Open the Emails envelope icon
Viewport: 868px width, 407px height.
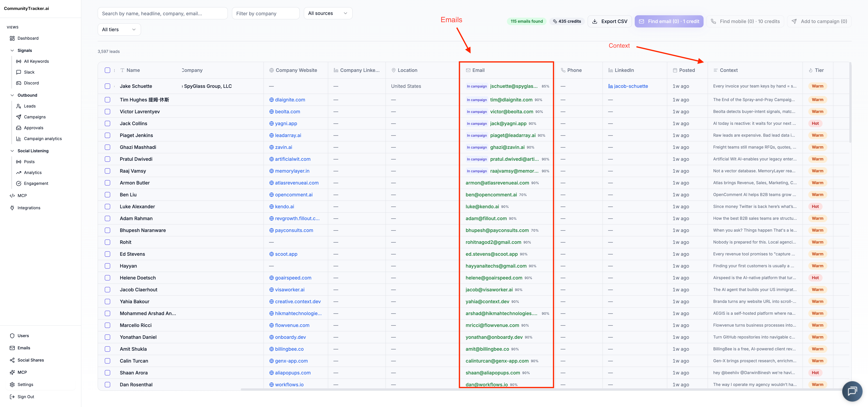click(12, 348)
